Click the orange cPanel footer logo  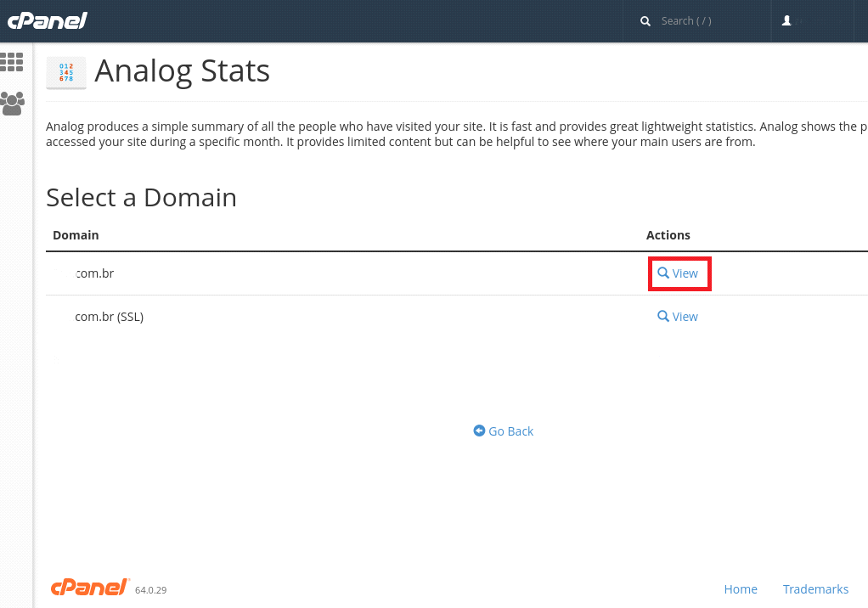coord(90,587)
